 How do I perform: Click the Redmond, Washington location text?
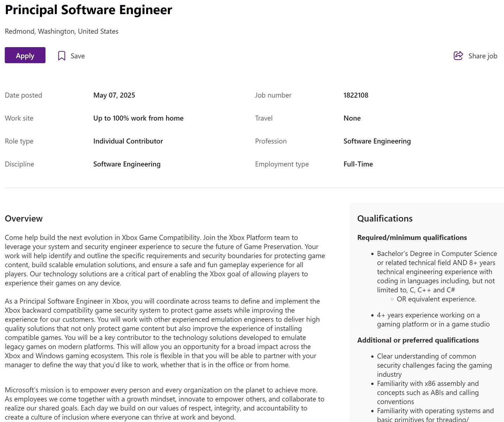pos(62,31)
